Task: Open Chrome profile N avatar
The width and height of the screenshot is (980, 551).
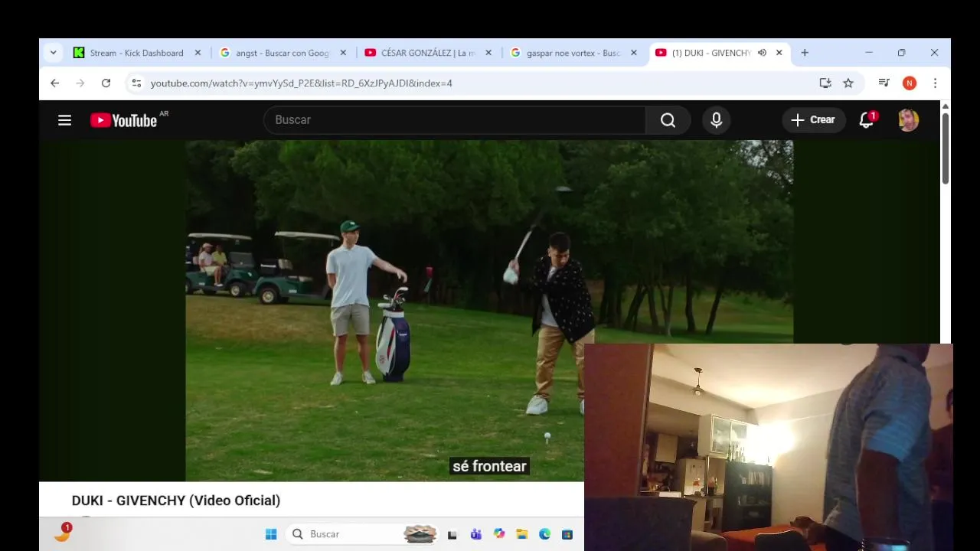Action: (x=910, y=83)
